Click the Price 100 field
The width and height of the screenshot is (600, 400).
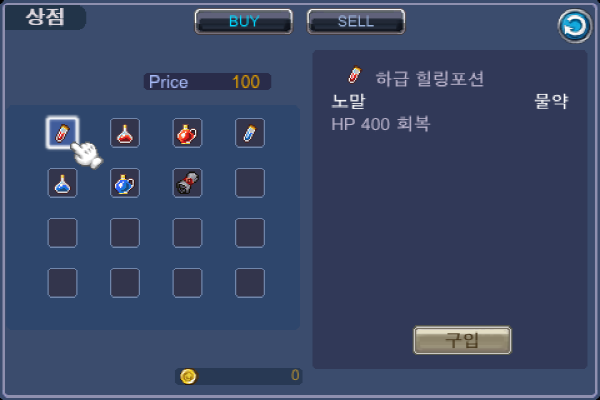[207, 82]
